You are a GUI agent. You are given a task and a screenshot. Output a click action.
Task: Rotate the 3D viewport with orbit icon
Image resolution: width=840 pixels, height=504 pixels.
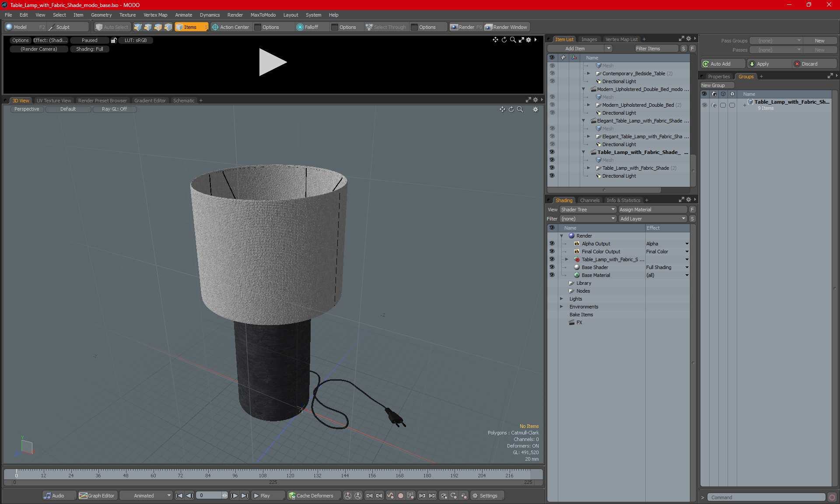511,109
